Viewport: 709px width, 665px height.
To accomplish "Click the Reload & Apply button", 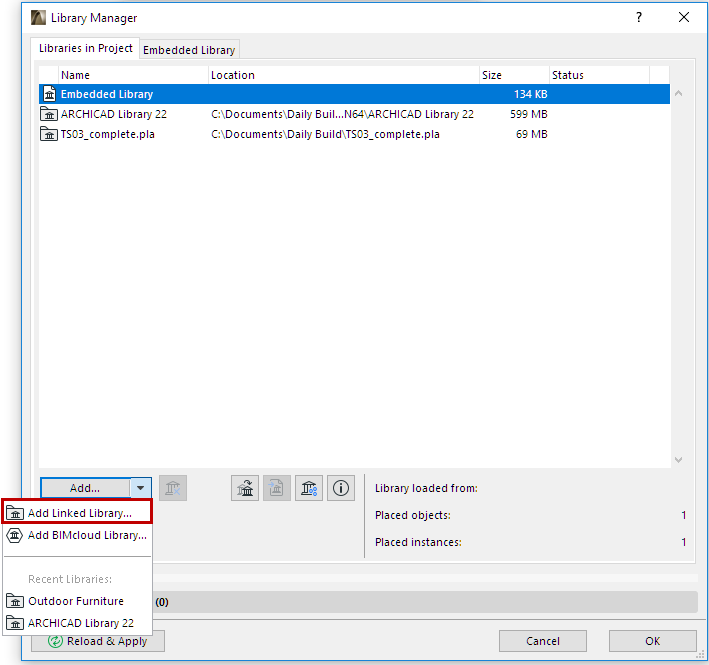I will [98, 641].
